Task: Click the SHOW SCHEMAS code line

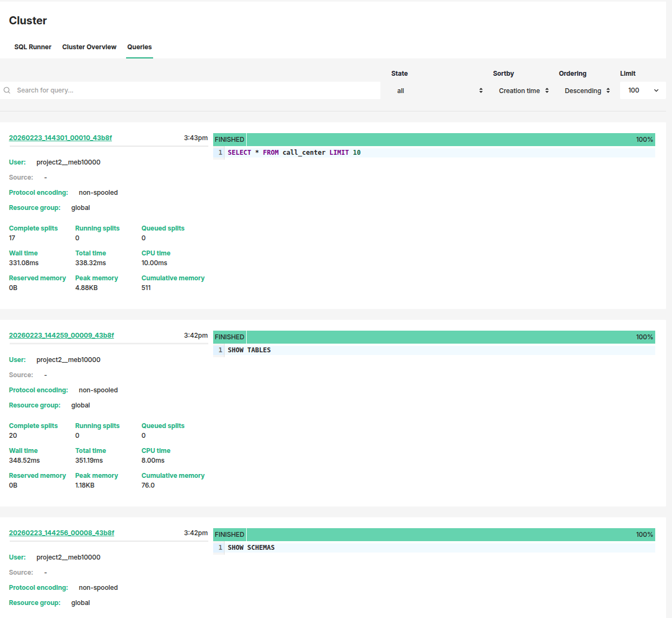Action: pos(251,548)
